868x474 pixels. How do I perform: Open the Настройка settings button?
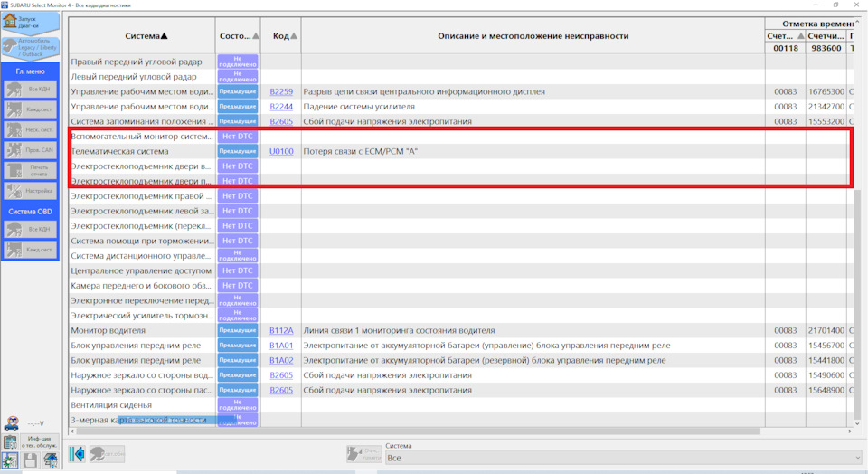point(31,191)
